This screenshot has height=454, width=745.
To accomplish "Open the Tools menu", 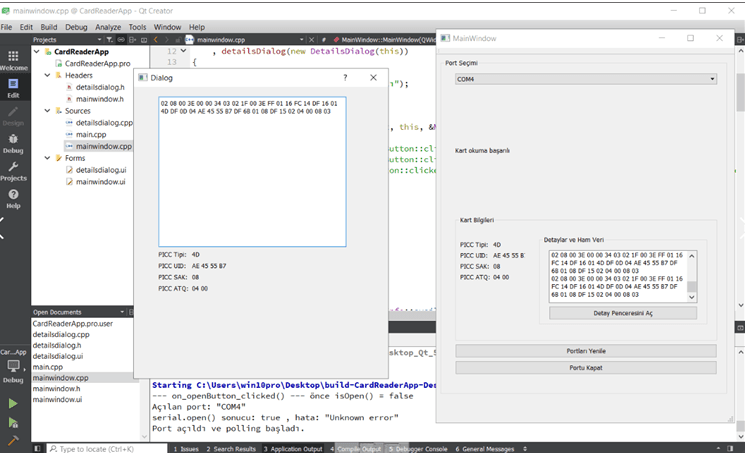I will (137, 27).
